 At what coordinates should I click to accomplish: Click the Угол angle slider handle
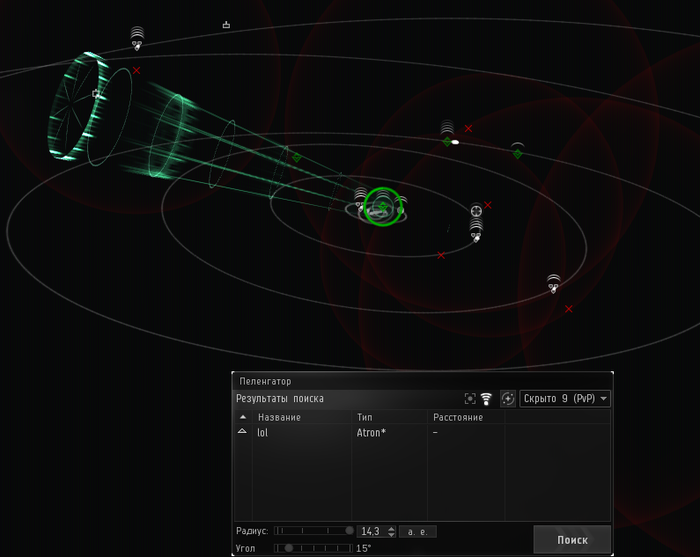(x=289, y=548)
